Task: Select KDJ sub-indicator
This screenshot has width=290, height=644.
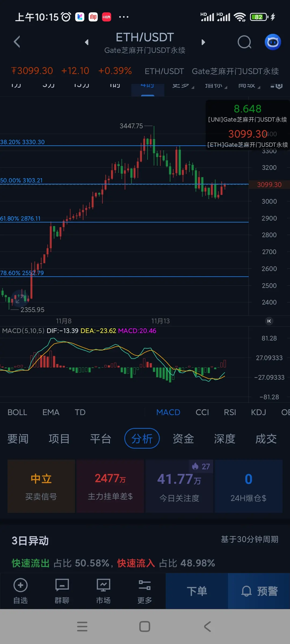Action: click(x=259, y=412)
